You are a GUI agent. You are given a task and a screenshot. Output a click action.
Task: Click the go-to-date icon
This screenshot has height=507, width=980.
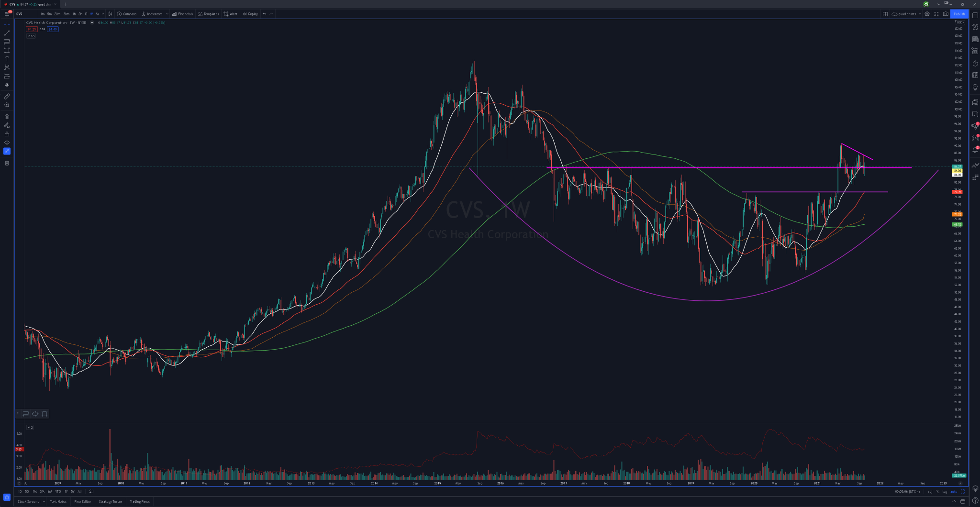(91, 491)
